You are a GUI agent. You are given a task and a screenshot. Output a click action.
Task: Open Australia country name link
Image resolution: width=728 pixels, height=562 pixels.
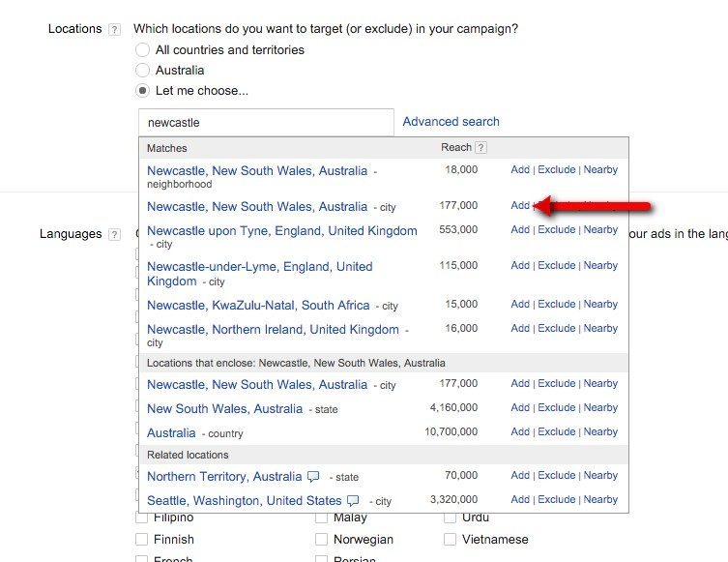coord(171,433)
